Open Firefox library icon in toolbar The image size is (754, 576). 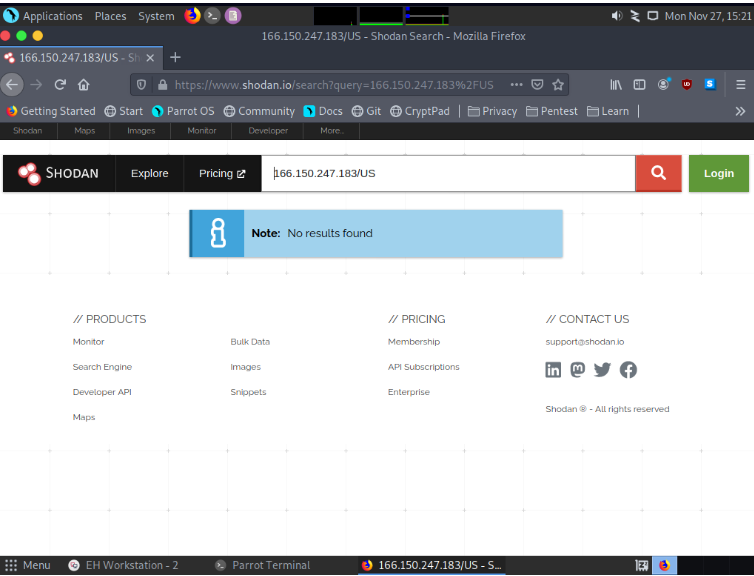coord(616,85)
